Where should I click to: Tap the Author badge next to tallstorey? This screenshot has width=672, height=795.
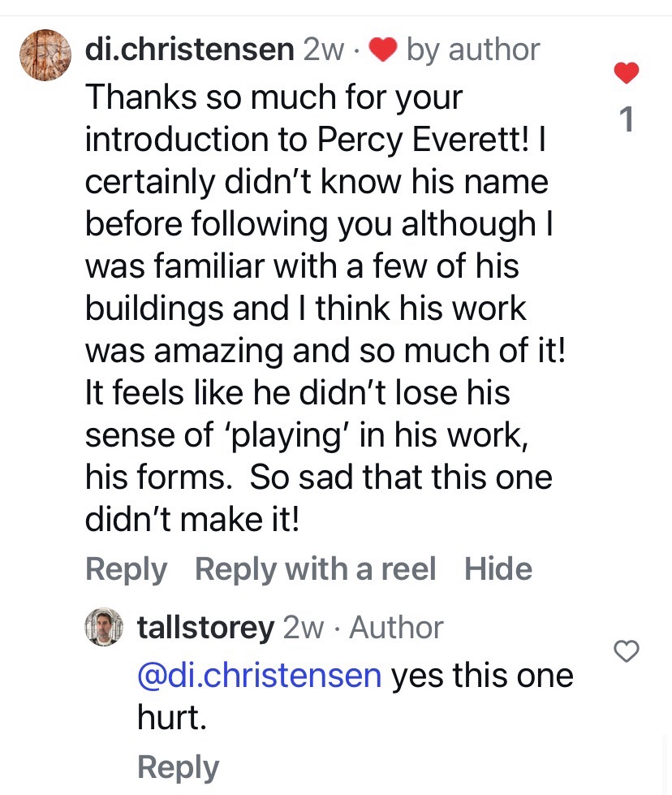click(396, 628)
